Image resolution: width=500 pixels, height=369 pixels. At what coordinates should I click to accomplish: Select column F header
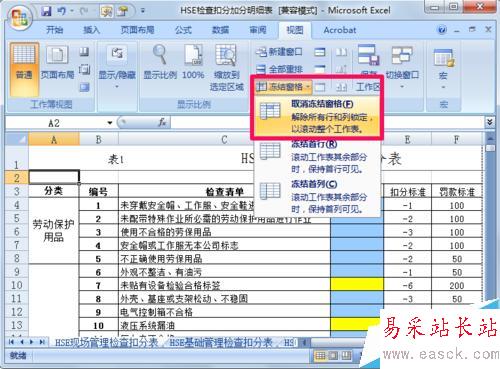(457, 139)
